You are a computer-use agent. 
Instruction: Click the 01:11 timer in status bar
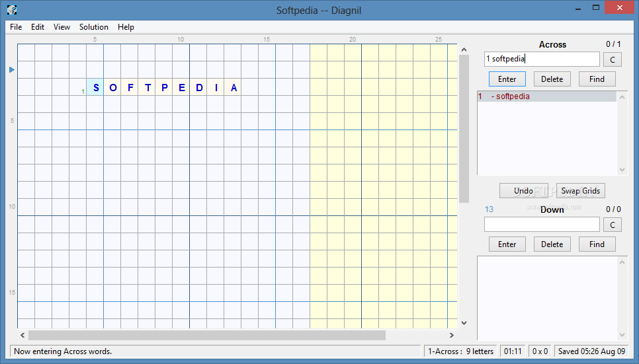pos(513,351)
